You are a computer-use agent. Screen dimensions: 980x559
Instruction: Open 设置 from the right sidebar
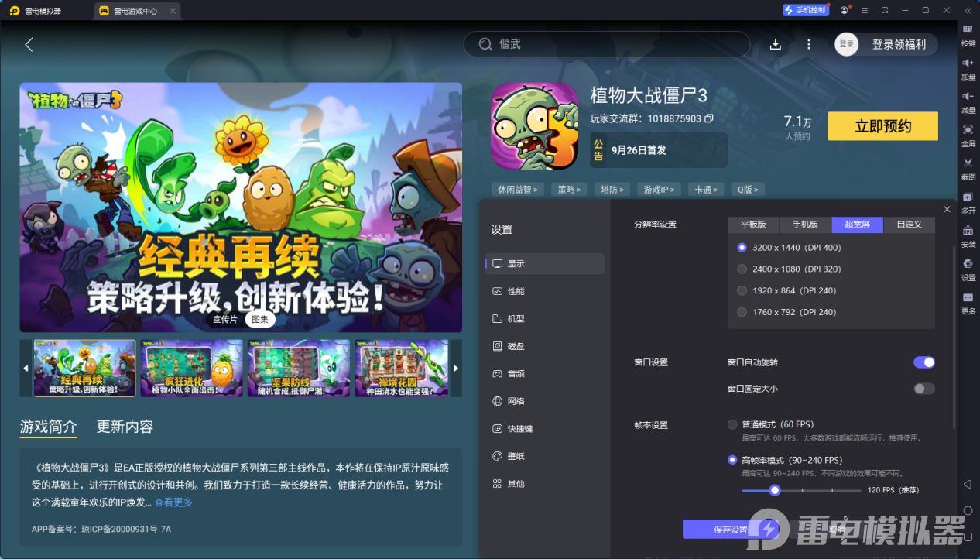point(968,263)
